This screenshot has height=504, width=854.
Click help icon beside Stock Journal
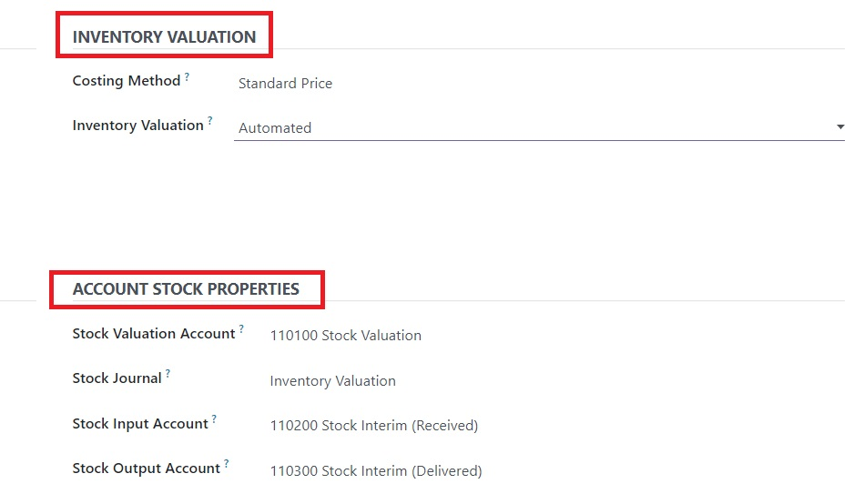tap(168, 373)
